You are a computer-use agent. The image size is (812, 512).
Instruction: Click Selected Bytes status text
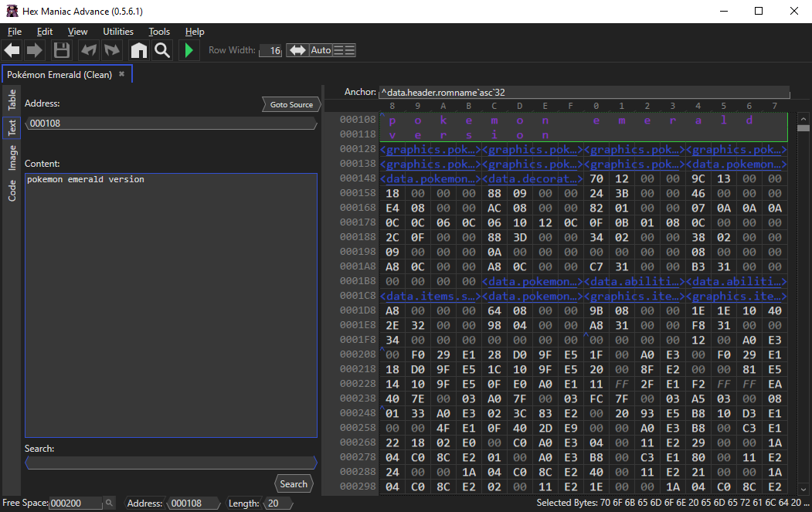click(x=673, y=503)
